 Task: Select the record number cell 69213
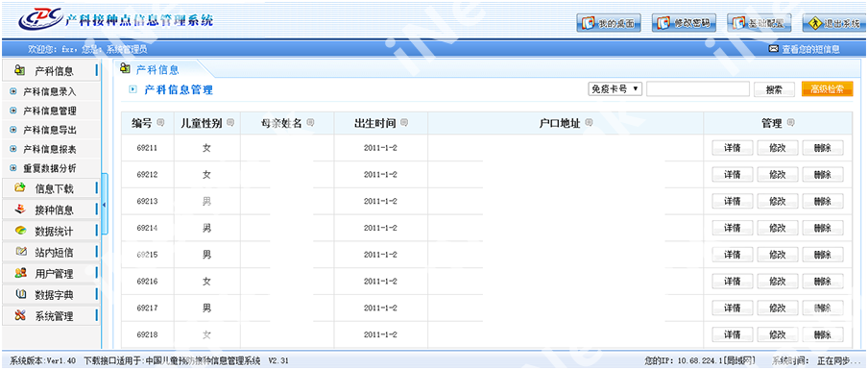point(147,201)
